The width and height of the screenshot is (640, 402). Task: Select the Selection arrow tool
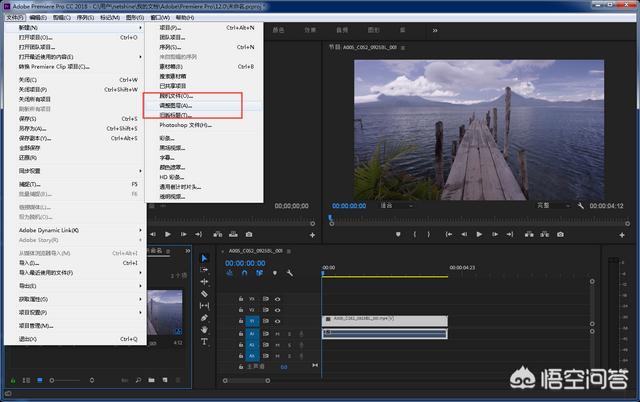coord(204,258)
